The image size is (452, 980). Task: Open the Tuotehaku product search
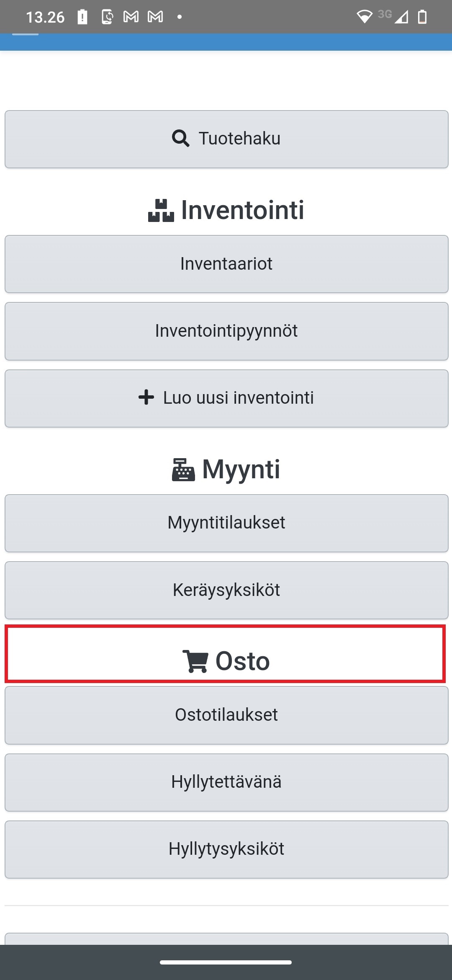click(x=226, y=139)
